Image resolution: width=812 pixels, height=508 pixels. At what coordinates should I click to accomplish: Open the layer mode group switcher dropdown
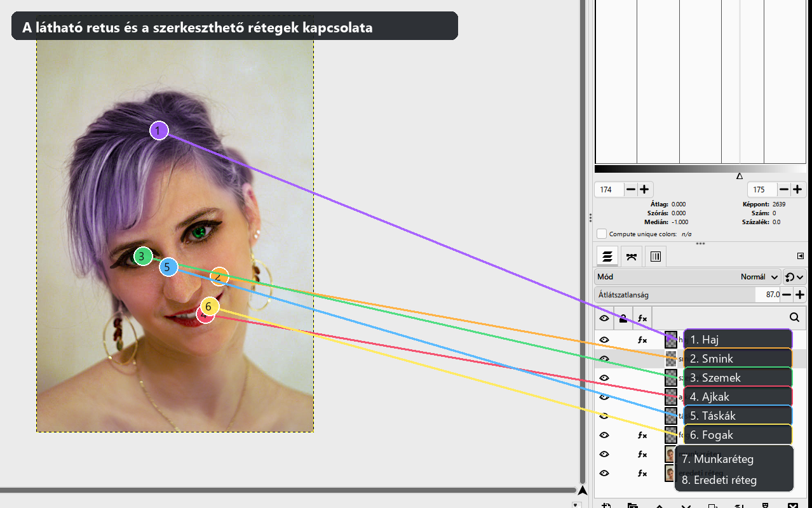point(795,277)
